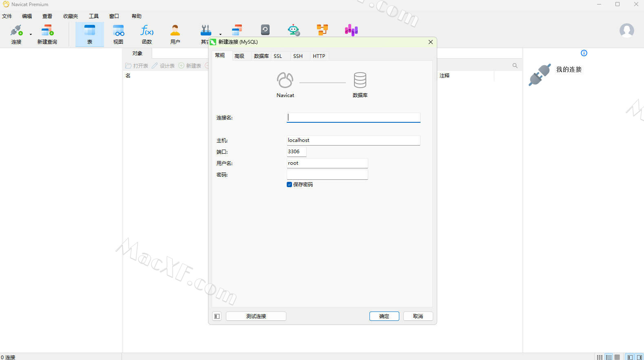The height and width of the screenshot is (360, 644).
Task: Click the Navicat logo in dialog diagram
Action: [285, 80]
